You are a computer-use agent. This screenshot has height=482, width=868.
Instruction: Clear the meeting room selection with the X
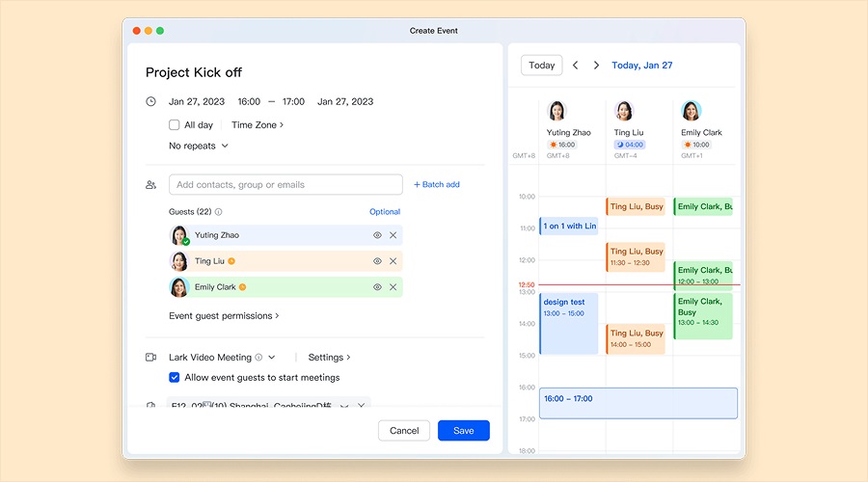361,405
